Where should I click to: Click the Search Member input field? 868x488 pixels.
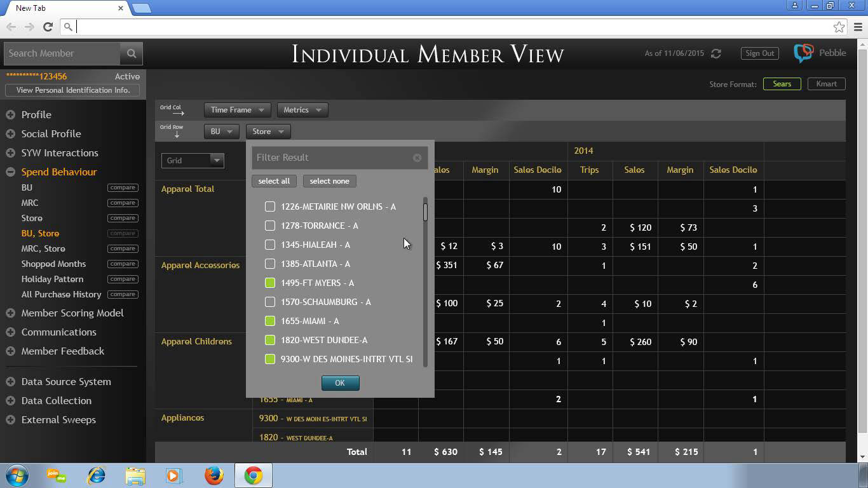coord(62,53)
